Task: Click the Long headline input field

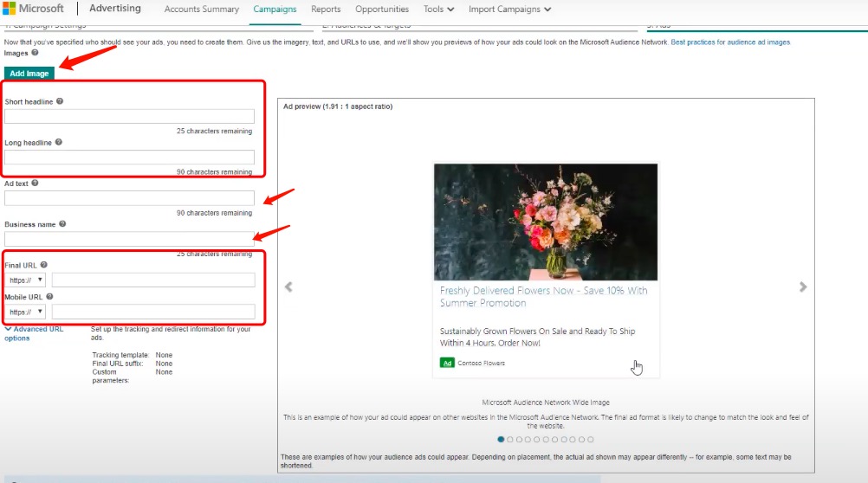Action: pos(130,158)
